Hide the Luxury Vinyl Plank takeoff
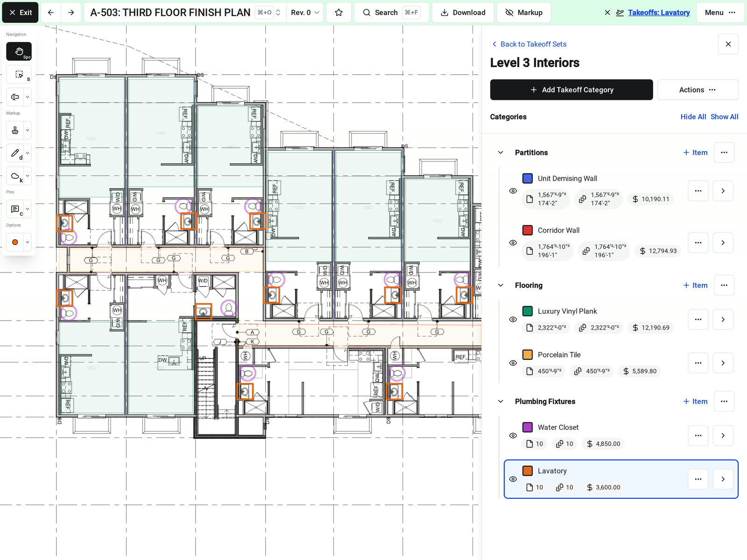The image size is (747, 560). (513, 320)
